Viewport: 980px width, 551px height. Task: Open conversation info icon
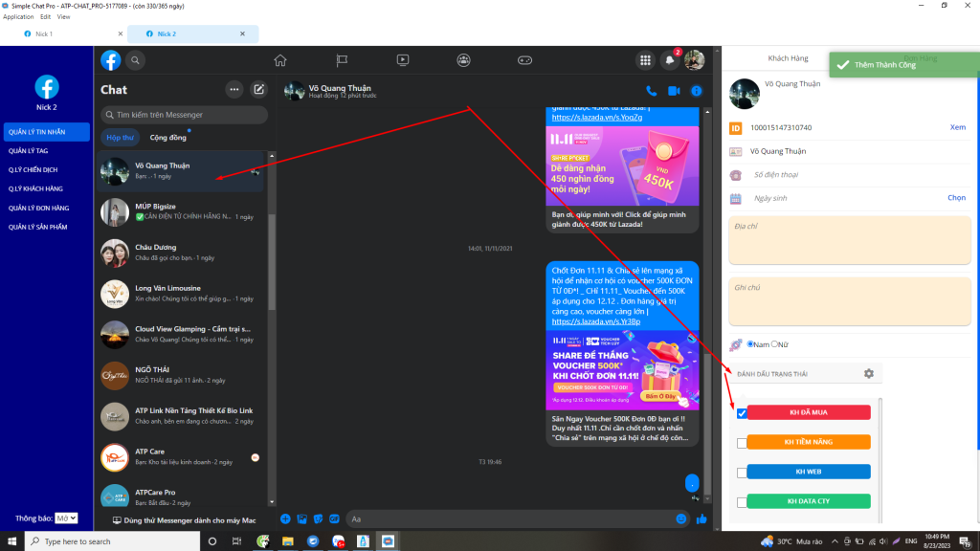point(697,91)
